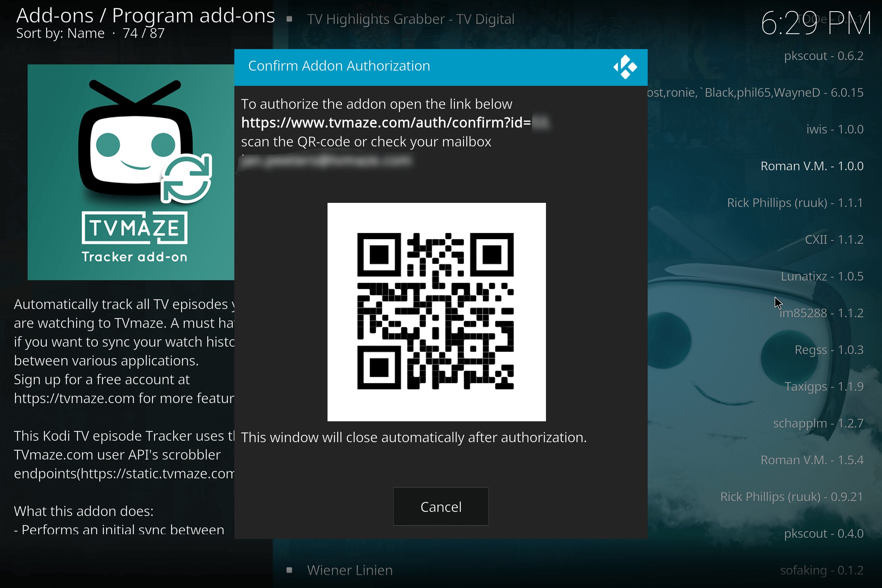This screenshot has height=588, width=882.
Task: Click the Confirm Addon Authorization title text
Action: [339, 66]
